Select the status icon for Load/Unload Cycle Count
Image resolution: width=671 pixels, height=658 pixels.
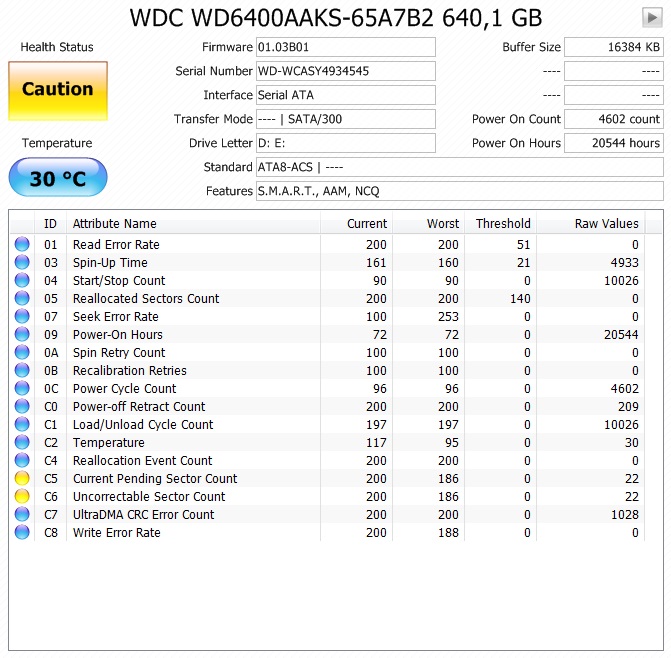22,424
